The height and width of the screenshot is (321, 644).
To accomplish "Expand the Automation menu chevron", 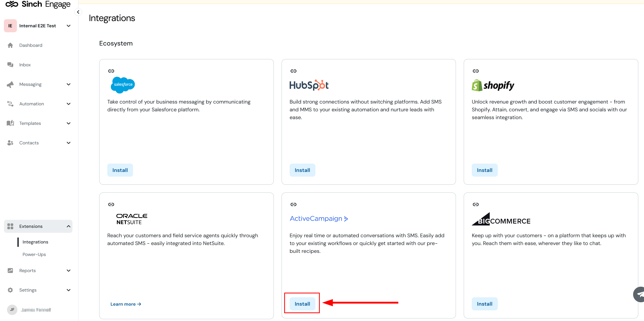I will point(69,104).
